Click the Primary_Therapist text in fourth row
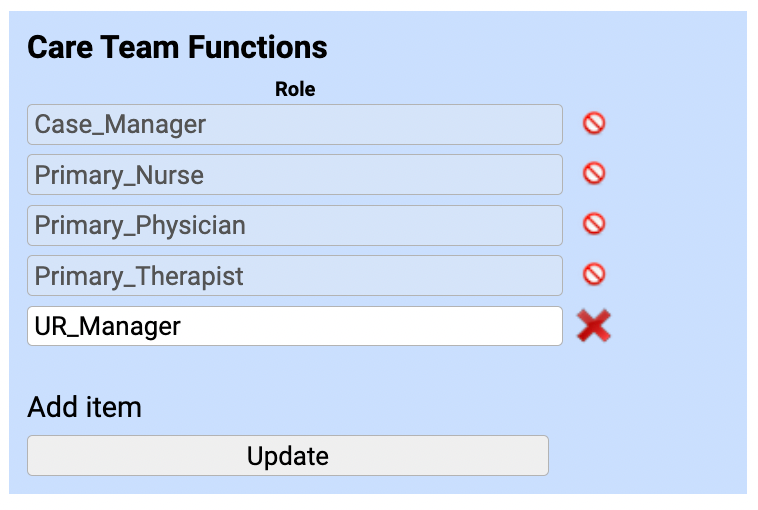Viewport: 758px width, 510px height. tap(139, 275)
